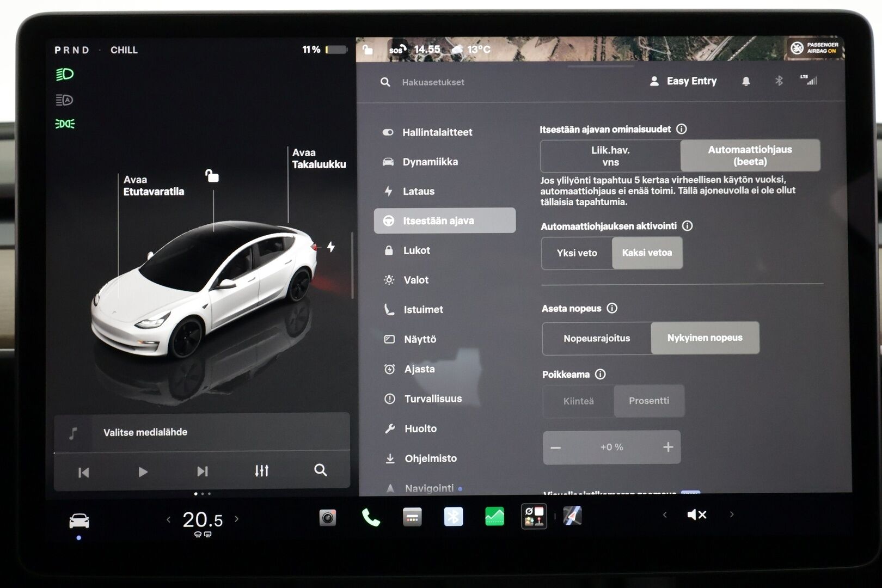The width and height of the screenshot is (882, 588).
Task: Select Liik.hav. vns option
Action: [610, 156]
